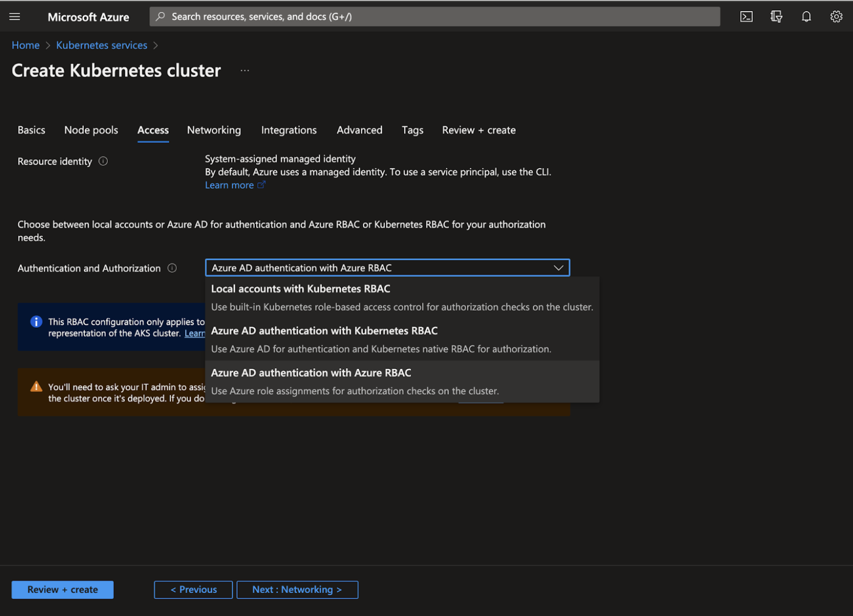Viewport: 853px width, 616px height.
Task: Click the Resource identity label
Action: tap(55, 161)
